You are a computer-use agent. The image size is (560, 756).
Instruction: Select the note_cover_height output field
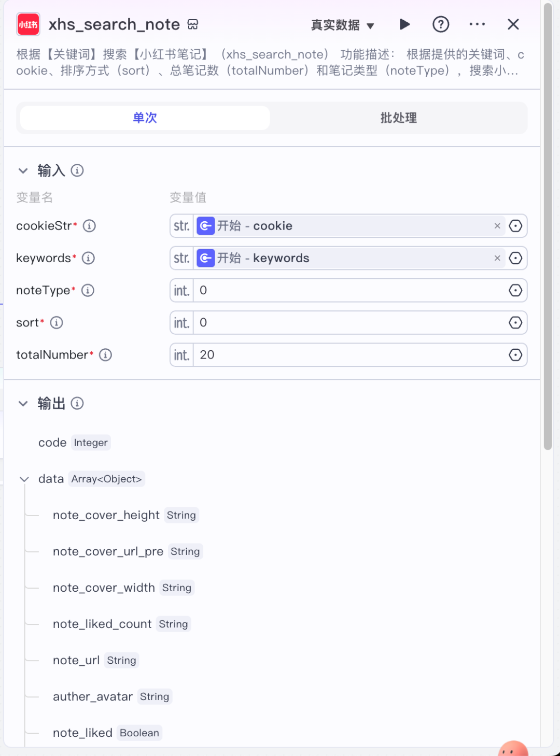coord(125,515)
